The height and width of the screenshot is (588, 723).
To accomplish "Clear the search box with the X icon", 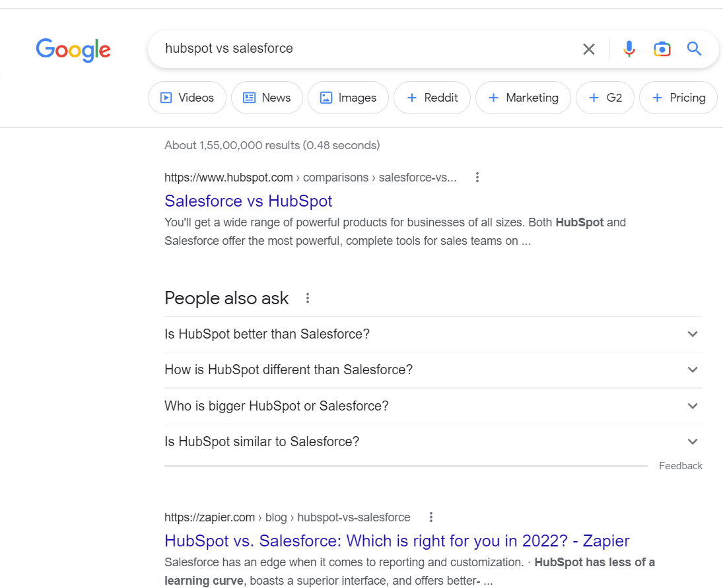I will tap(588, 48).
